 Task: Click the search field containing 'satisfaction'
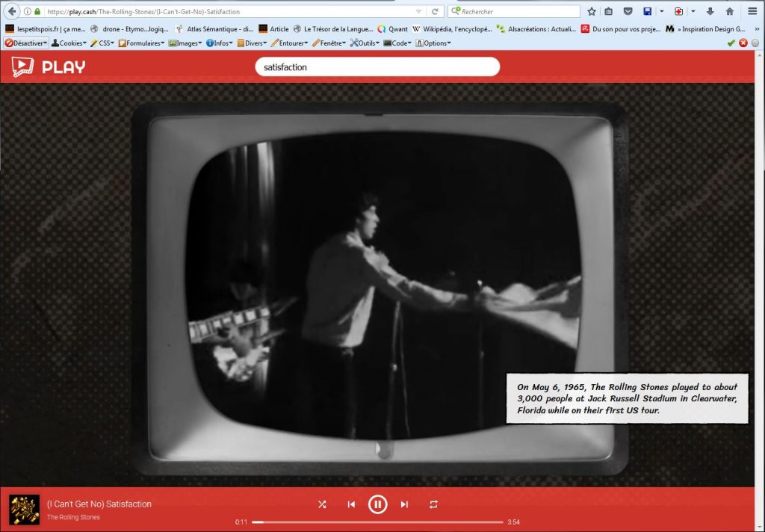coord(377,67)
